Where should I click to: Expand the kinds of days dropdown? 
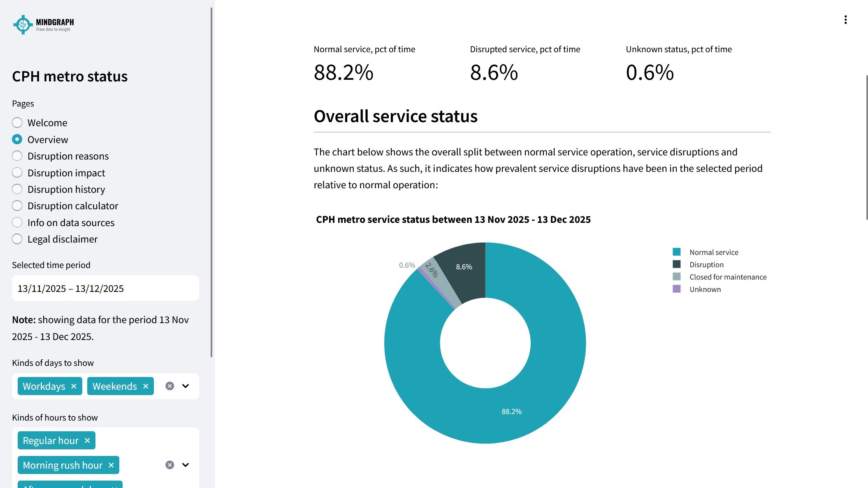(186, 386)
